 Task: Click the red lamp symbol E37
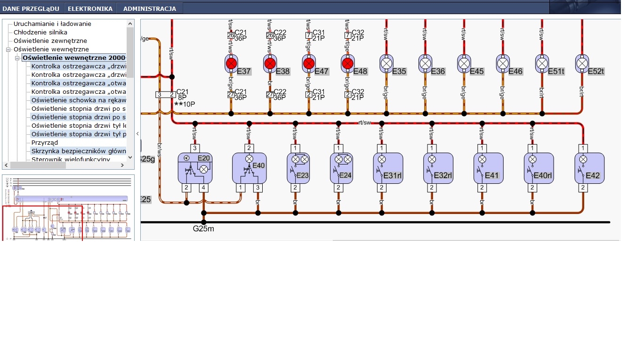[x=231, y=63]
